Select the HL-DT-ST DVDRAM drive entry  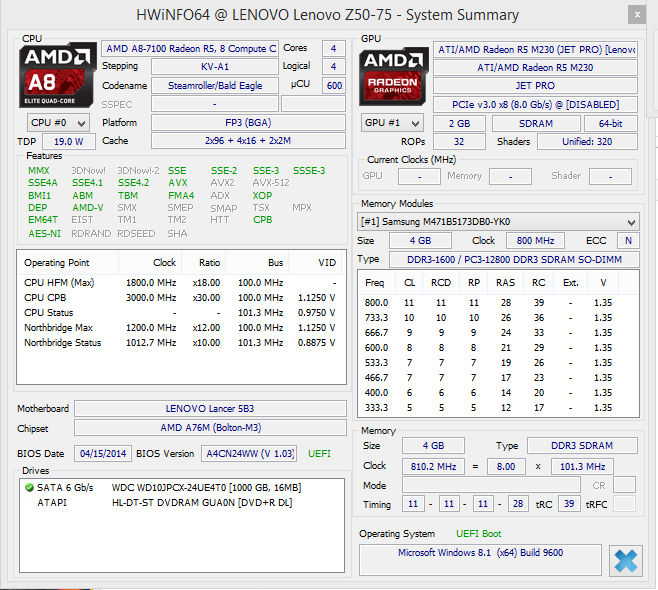tap(182, 503)
